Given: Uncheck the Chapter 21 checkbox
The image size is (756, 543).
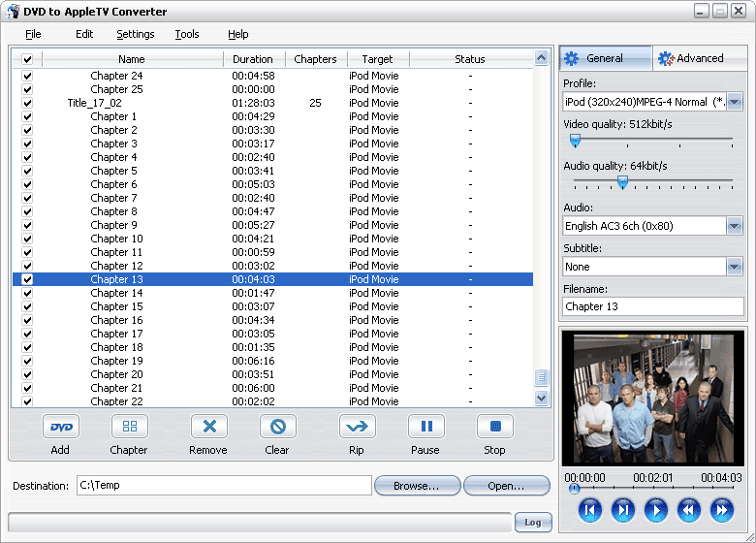Looking at the screenshot, I should click(x=27, y=388).
